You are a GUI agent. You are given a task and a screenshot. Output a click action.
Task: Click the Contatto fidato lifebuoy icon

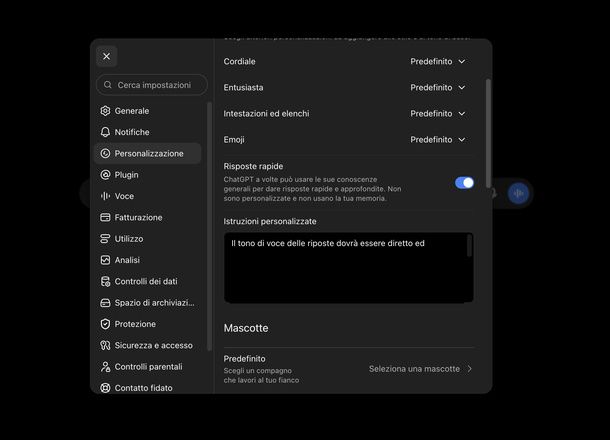coord(105,388)
